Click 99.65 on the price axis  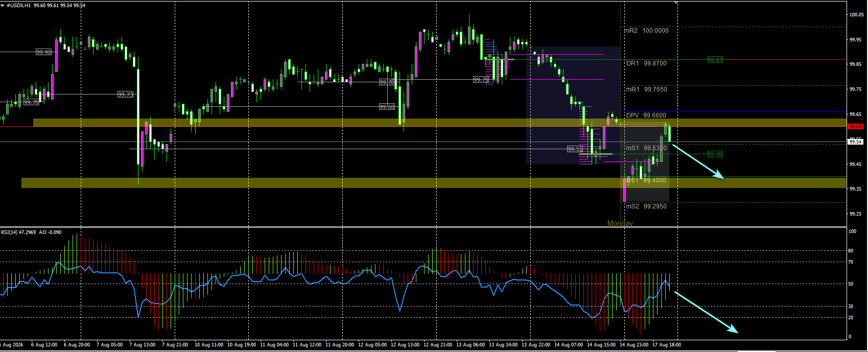[x=856, y=114]
